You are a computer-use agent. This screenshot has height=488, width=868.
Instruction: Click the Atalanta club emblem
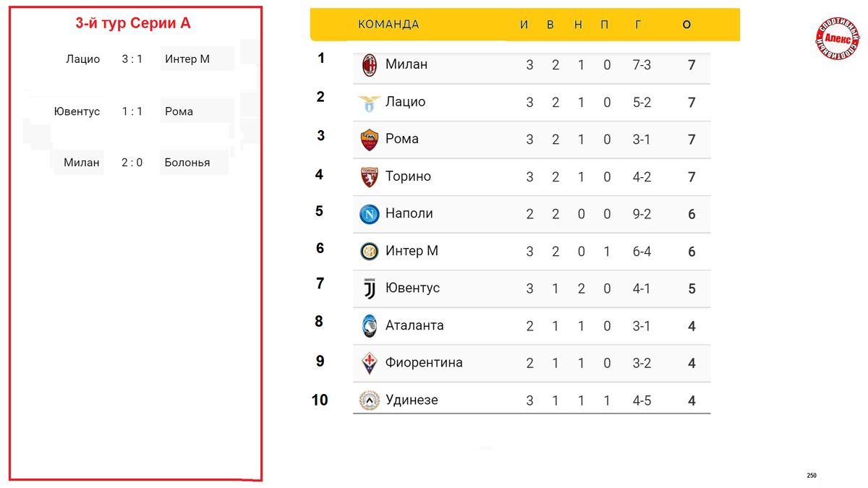(x=370, y=326)
